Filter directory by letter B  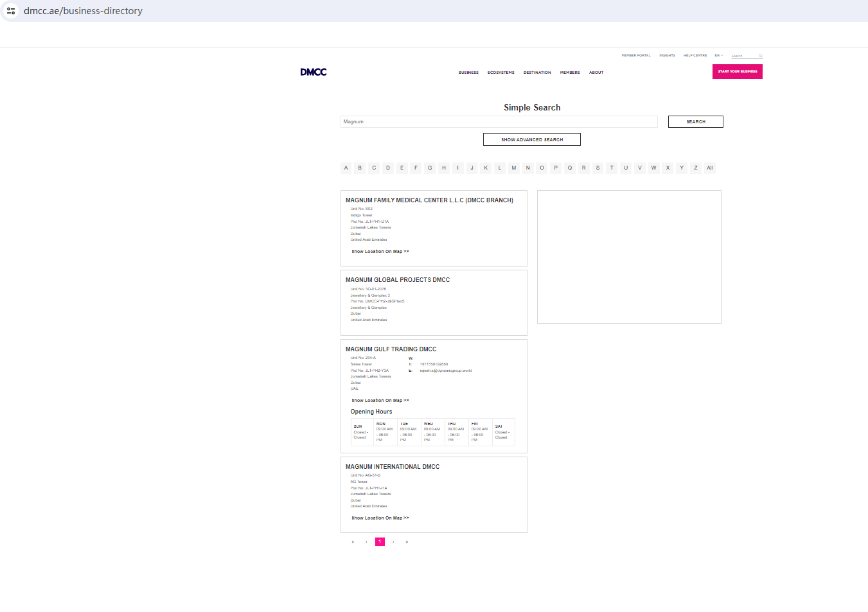pyautogui.click(x=360, y=168)
